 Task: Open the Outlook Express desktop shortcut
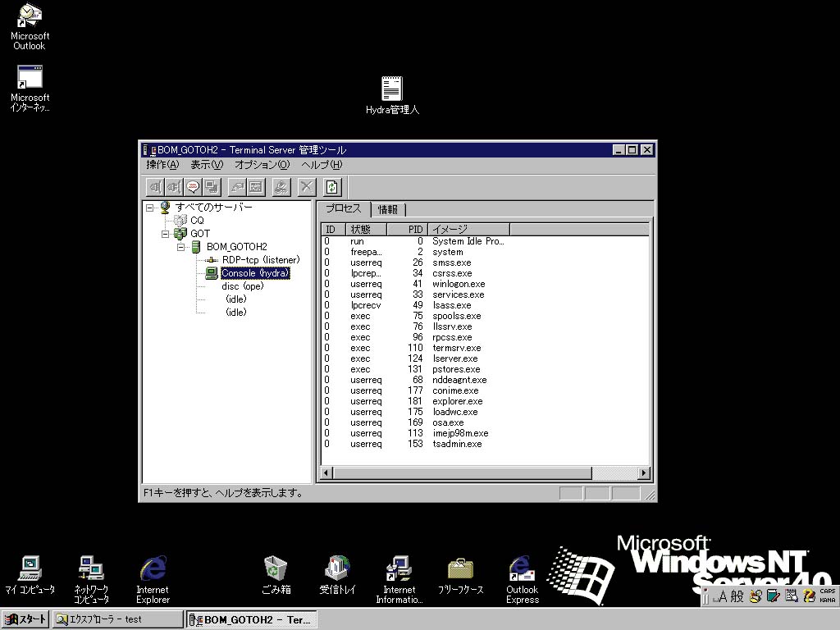pos(523,580)
